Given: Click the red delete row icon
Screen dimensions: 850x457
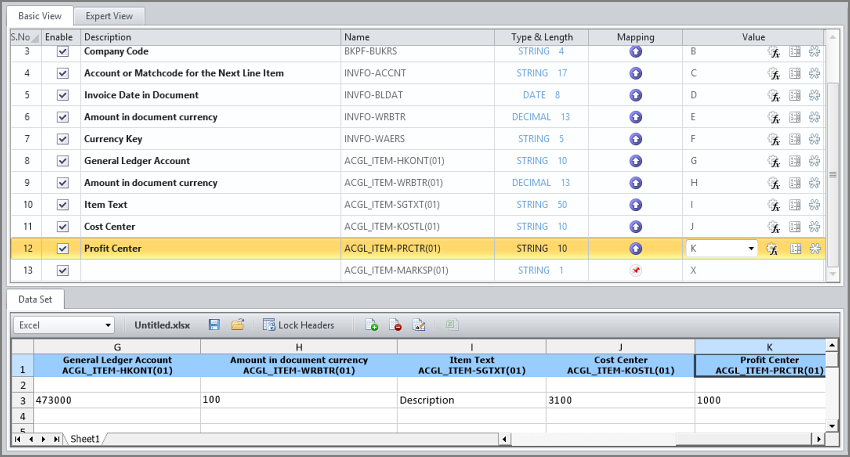Looking at the screenshot, I should click(x=396, y=325).
